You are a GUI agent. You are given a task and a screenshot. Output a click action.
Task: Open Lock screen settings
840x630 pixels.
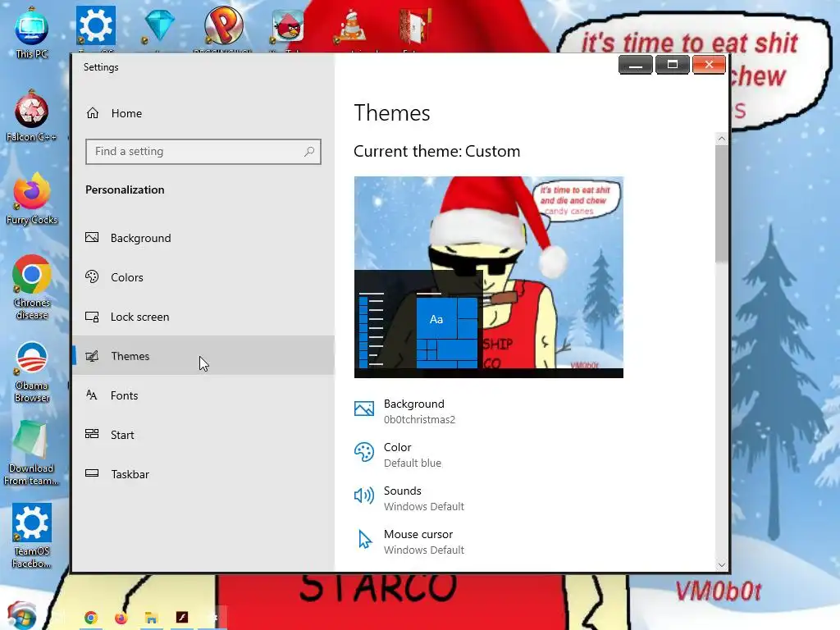click(x=203, y=317)
